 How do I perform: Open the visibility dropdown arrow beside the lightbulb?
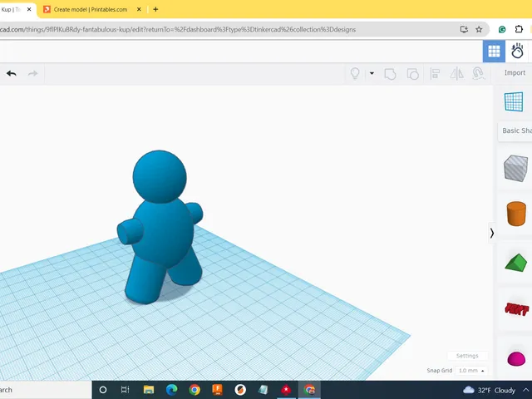click(x=372, y=73)
